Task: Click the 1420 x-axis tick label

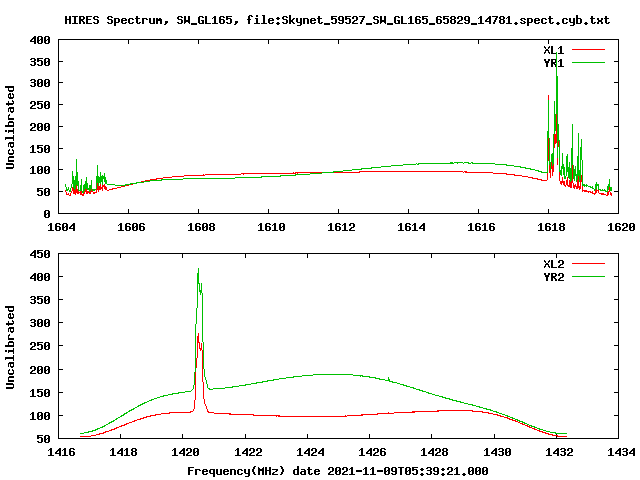Action: pos(186,452)
